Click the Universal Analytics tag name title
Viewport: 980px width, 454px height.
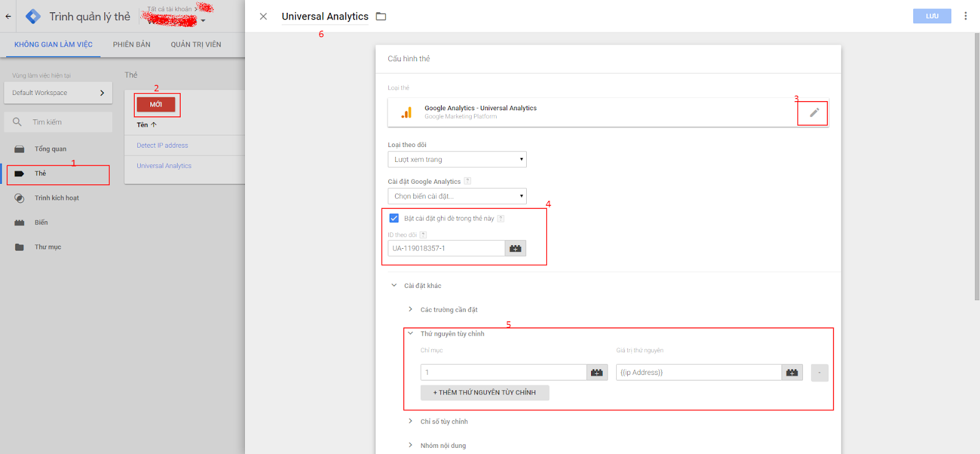pos(325,17)
